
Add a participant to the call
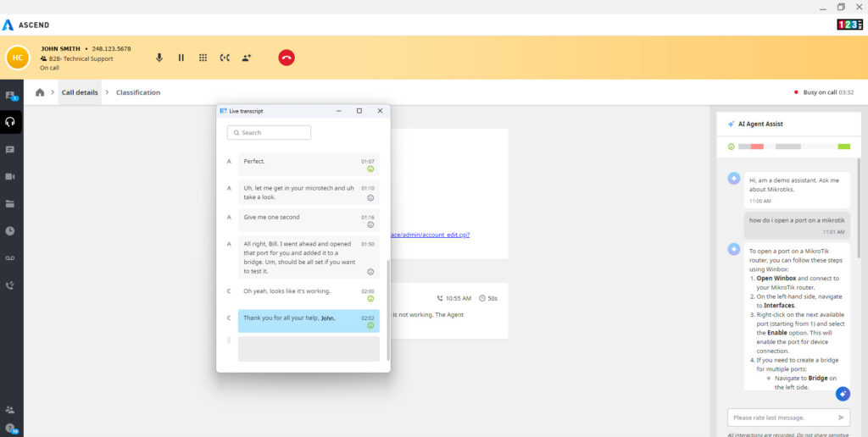tap(247, 58)
